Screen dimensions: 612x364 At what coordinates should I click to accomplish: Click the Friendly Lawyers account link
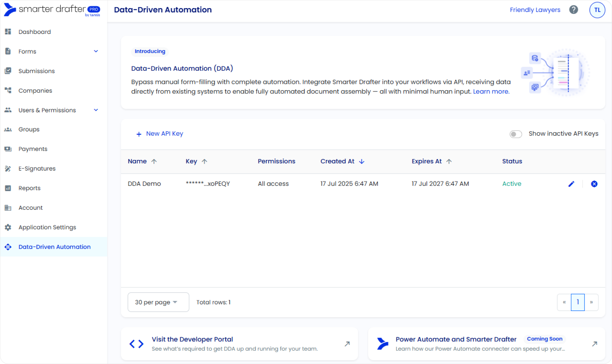coord(535,10)
